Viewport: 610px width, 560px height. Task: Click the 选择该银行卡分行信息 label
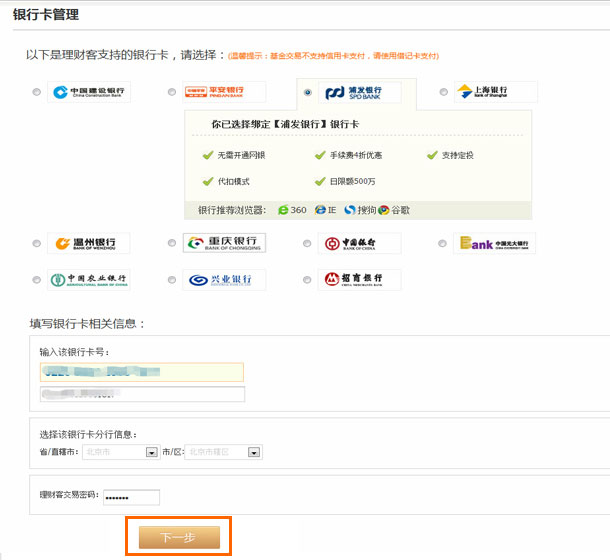(x=88, y=434)
